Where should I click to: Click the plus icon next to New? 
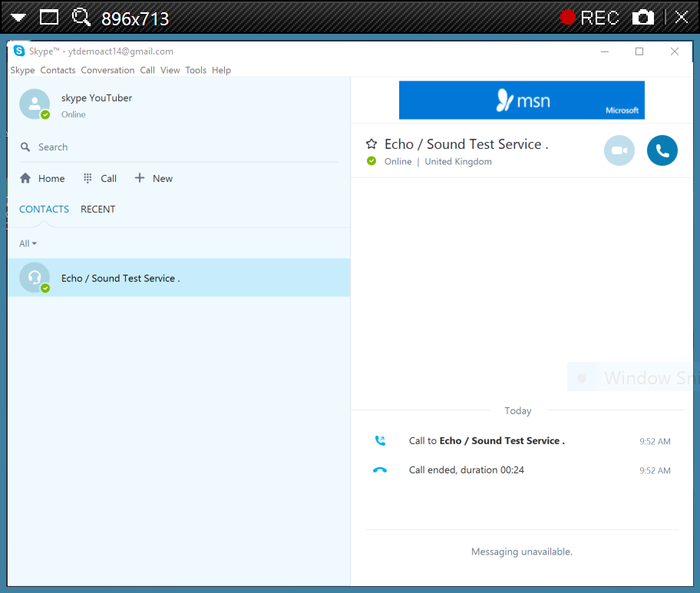[x=140, y=177]
